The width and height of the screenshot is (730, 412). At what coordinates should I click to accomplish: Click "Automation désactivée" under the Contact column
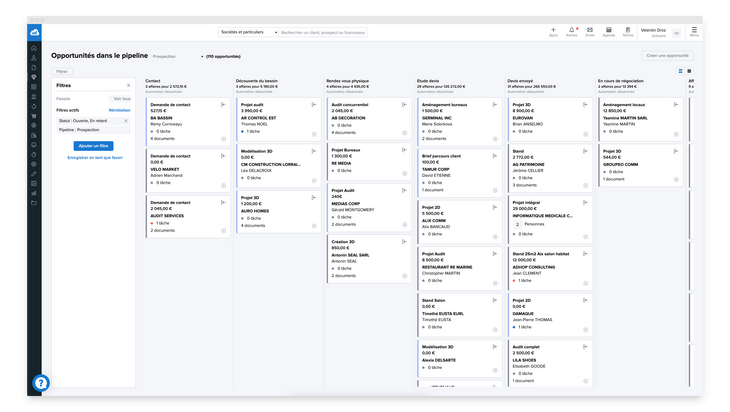click(x=163, y=92)
